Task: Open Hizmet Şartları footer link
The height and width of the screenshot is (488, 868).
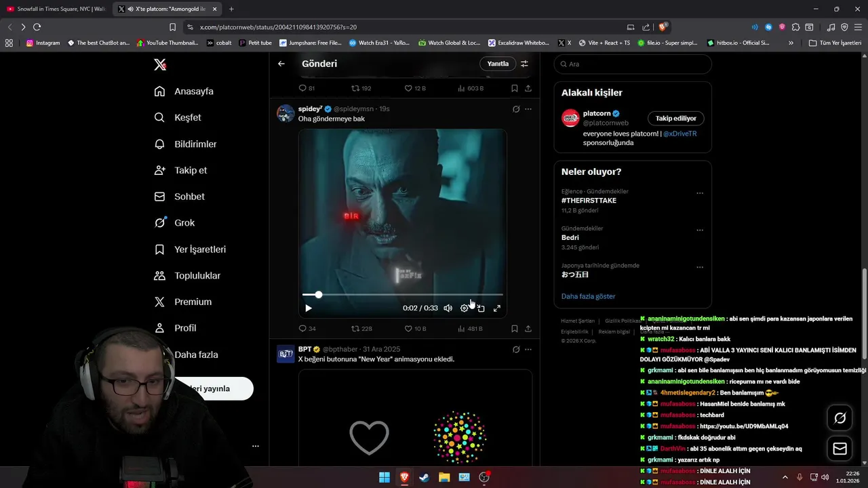Action: 578,321
